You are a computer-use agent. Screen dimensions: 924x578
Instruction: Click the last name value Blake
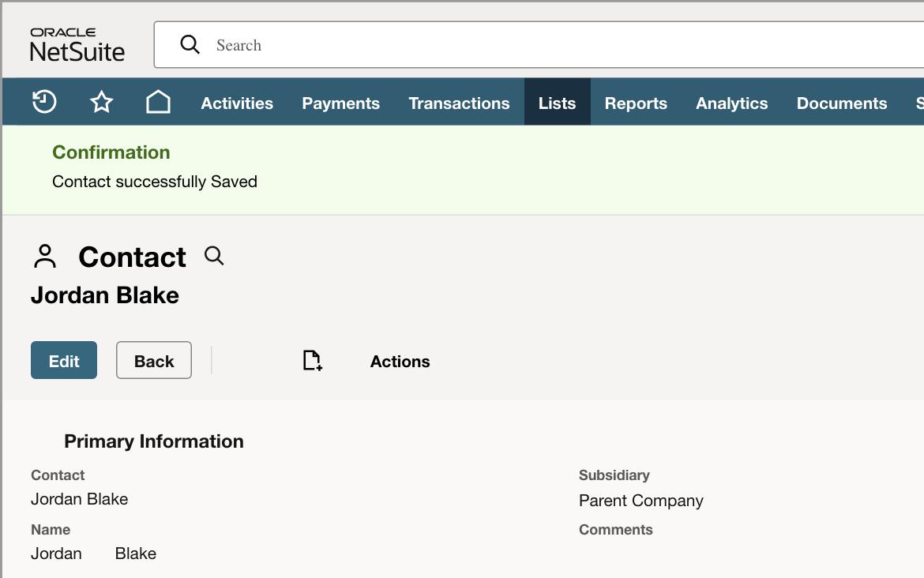pos(136,554)
